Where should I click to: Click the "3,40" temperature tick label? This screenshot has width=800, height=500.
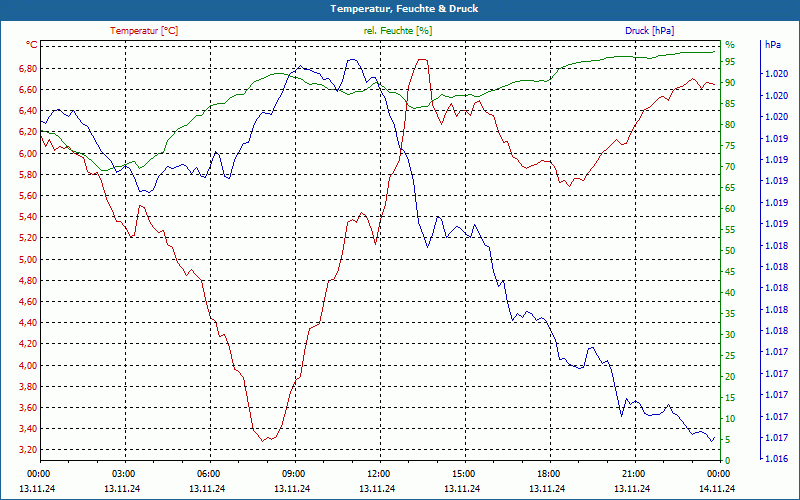click(x=29, y=429)
